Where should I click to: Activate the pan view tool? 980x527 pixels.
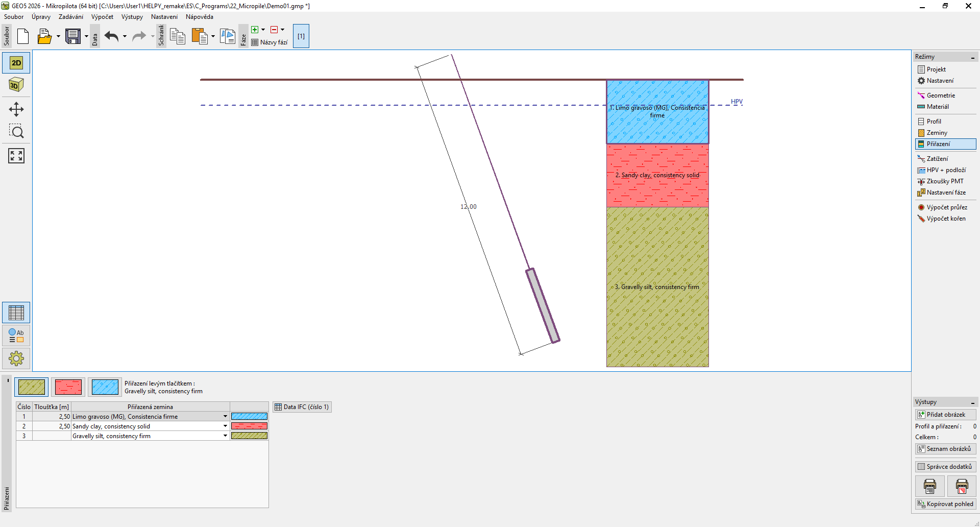(x=16, y=109)
